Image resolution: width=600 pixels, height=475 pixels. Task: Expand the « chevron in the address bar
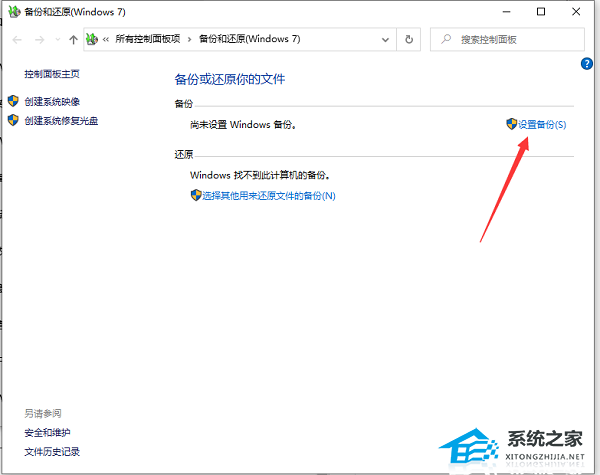coord(106,40)
